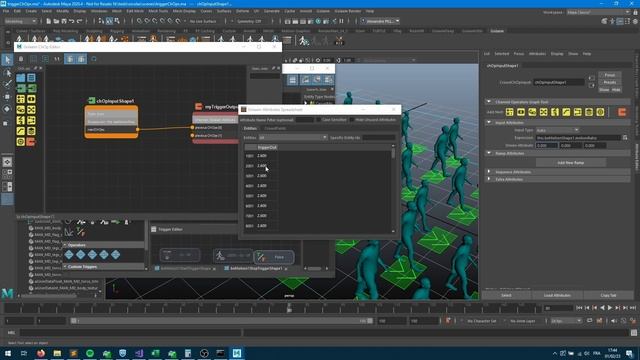
Task: Click the first green input icon in ChOp Editor palette
Action: point(21,89)
